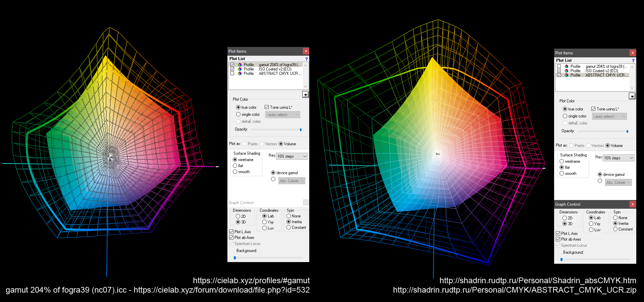Switch to 2D dimensions in right Graph Control
Screen dimensions: 644x302
click(565, 218)
